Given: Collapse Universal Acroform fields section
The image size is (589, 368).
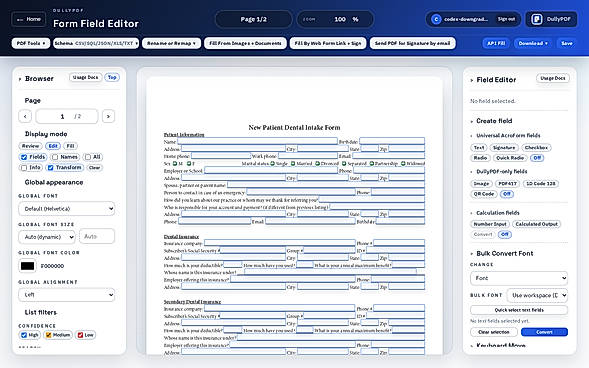Looking at the screenshot, I should [x=472, y=136].
